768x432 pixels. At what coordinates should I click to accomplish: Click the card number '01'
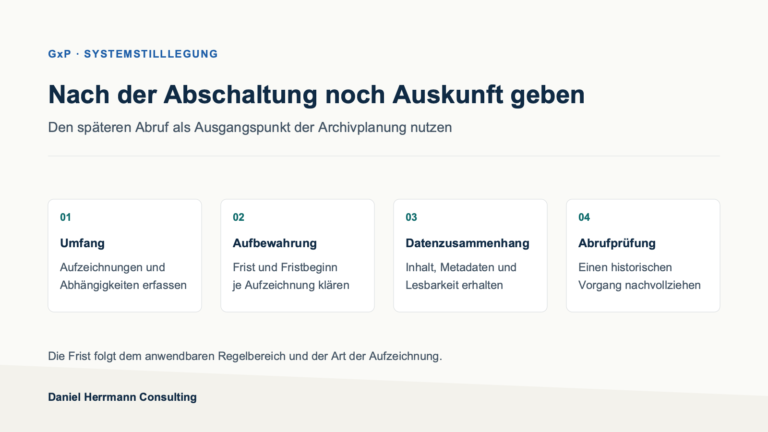[66, 217]
